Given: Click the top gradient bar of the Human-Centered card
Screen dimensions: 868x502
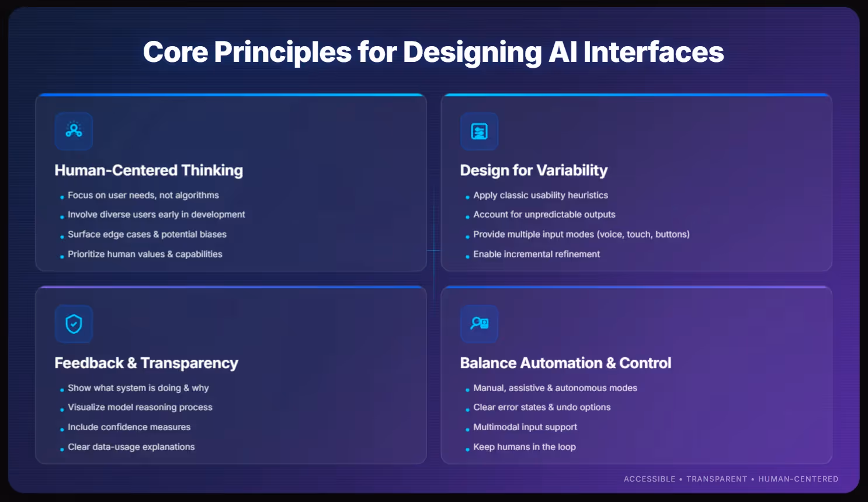Looking at the screenshot, I should pyautogui.click(x=231, y=94).
